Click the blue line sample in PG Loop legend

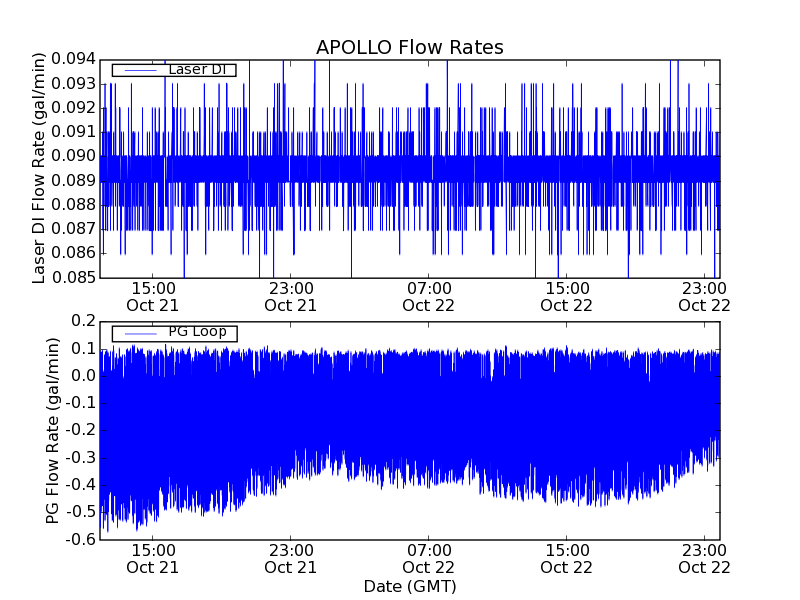tap(139, 333)
